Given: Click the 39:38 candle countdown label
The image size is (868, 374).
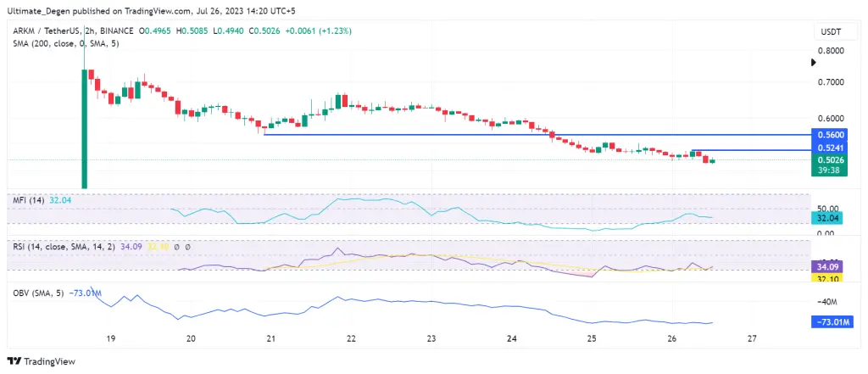Looking at the screenshot, I should 827,170.
